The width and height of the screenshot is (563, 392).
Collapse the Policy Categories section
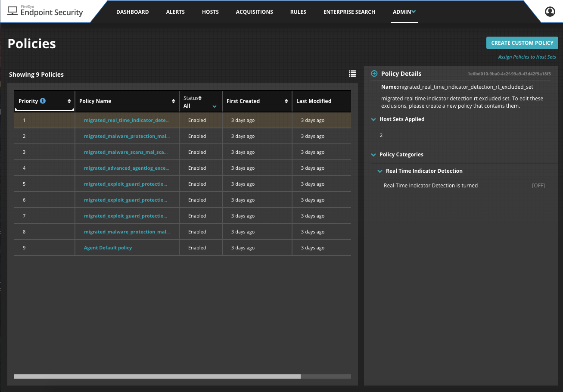[373, 155]
